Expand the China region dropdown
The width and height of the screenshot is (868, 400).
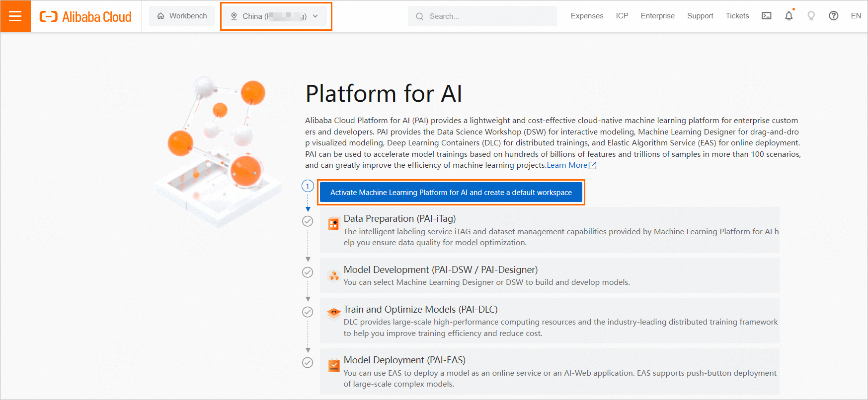pos(275,16)
